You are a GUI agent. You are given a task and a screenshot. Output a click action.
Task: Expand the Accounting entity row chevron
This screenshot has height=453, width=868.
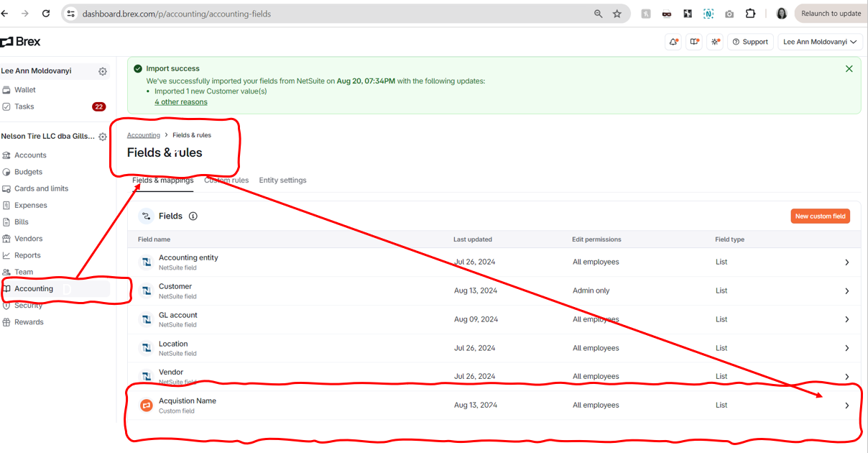pos(847,262)
